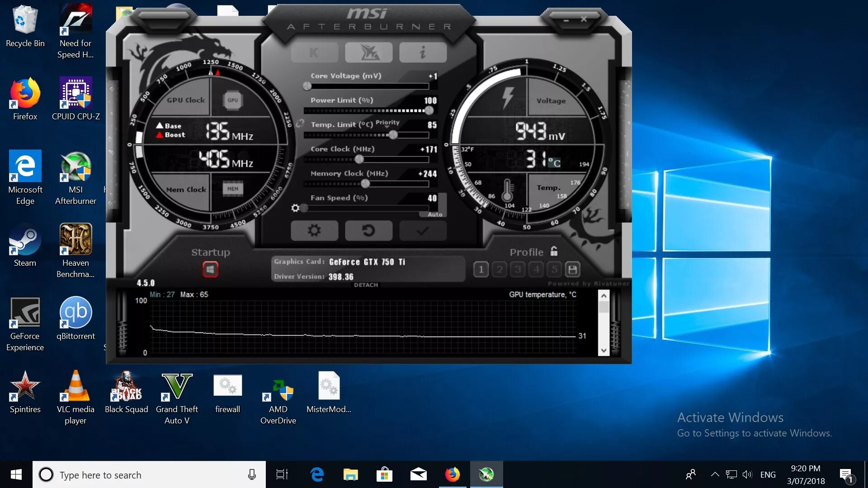Toggle the profile lock icon

pos(554,251)
